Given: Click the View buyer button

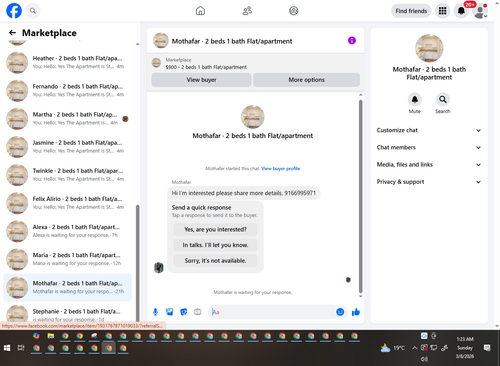Looking at the screenshot, I should [x=201, y=80].
